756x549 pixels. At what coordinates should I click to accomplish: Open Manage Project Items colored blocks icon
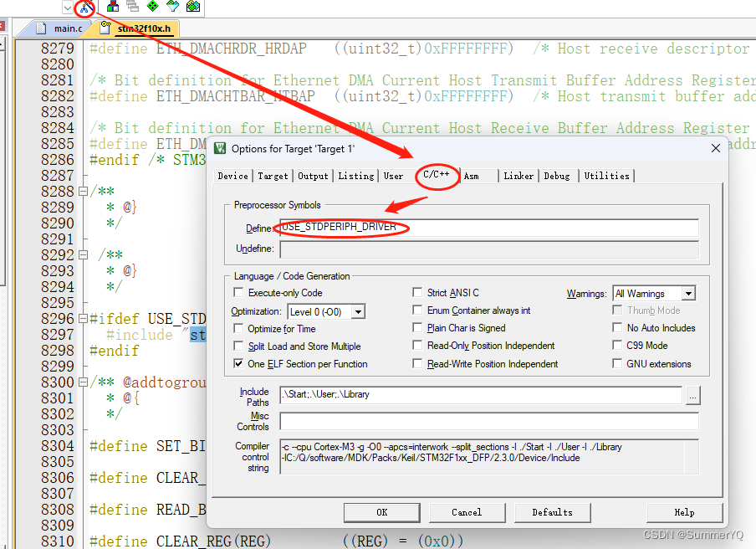[x=113, y=6]
